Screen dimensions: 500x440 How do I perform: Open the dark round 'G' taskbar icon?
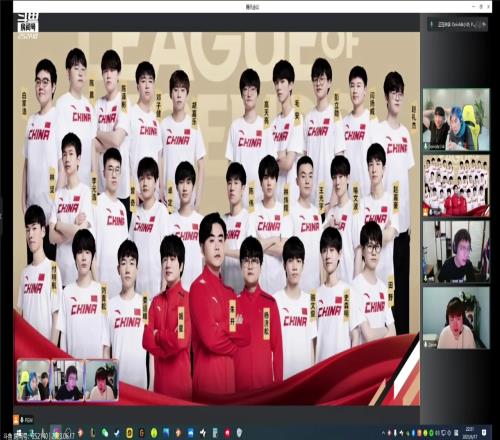[x=142, y=433]
